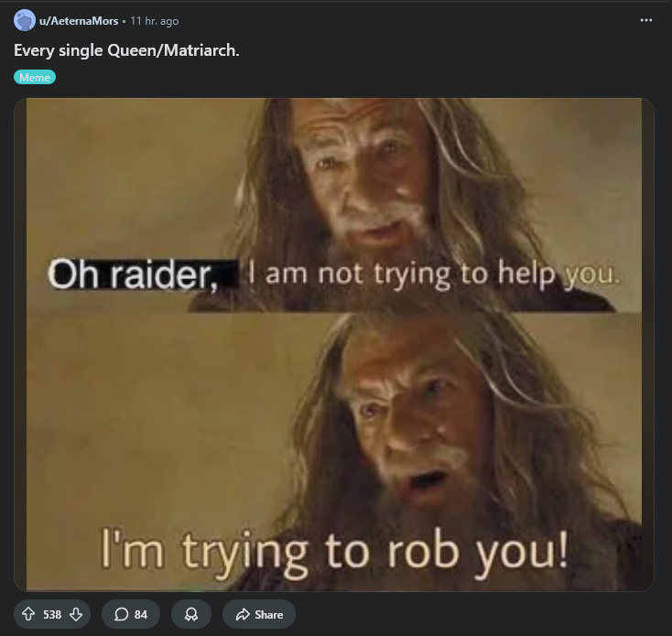Upvote the post with the up arrow

coord(28,614)
